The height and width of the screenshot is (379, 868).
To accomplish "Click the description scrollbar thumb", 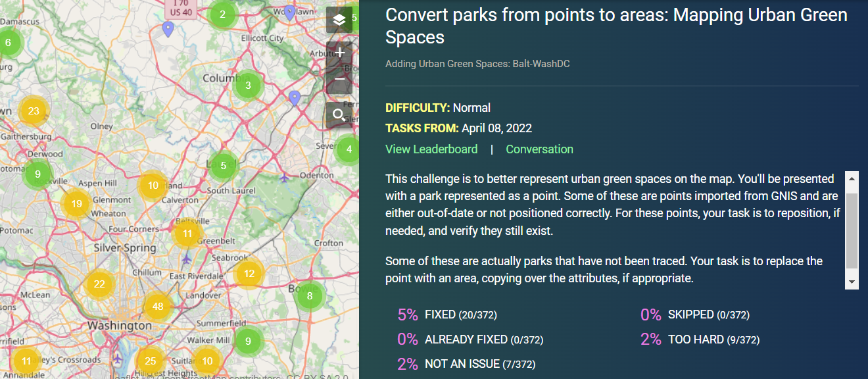I will (x=852, y=231).
